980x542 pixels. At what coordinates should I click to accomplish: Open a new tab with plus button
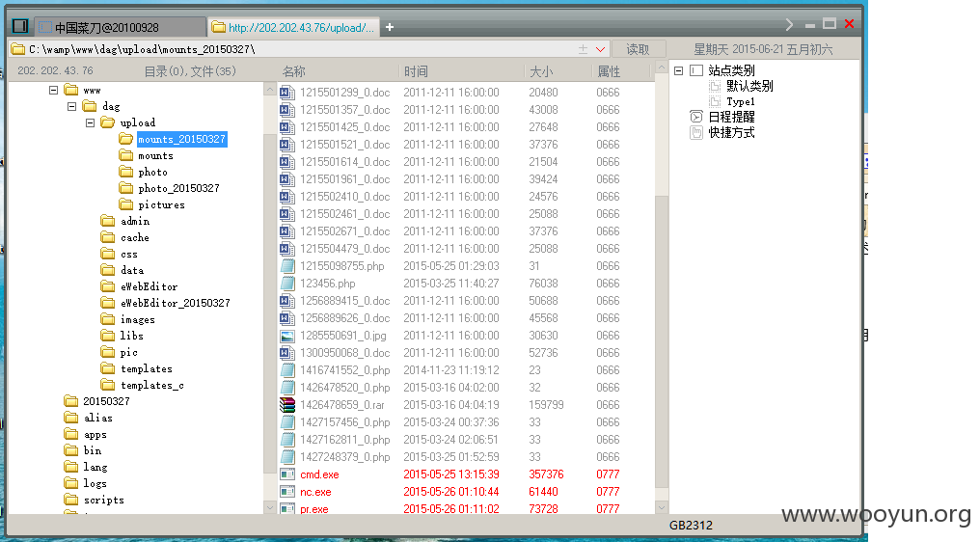point(390,27)
